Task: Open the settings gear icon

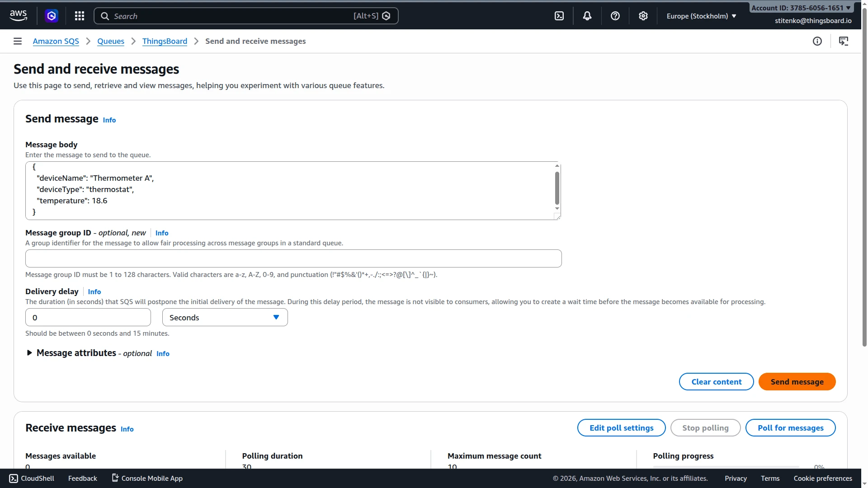Action: (643, 16)
